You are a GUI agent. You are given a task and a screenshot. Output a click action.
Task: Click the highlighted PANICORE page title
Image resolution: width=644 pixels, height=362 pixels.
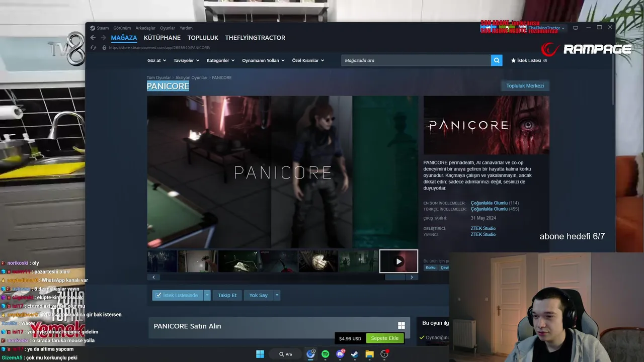coord(168,86)
